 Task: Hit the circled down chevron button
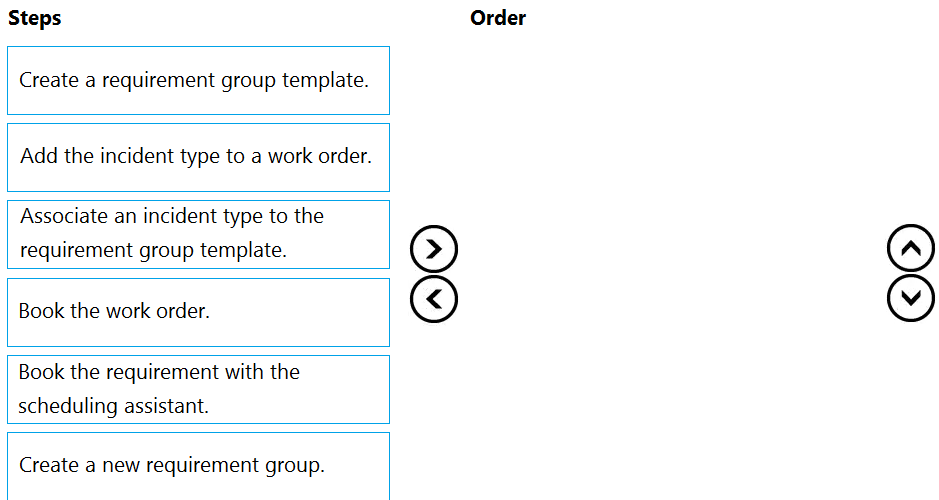tap(910, 298)
